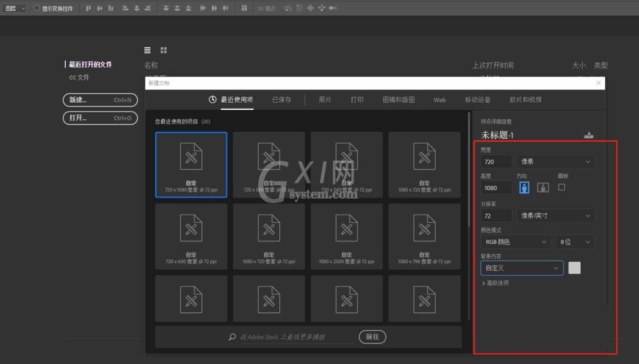Screen dimensions: 639x364
Task: Click align horizontal centers icon
Action: pyautogui.click(x=137, y=8)
